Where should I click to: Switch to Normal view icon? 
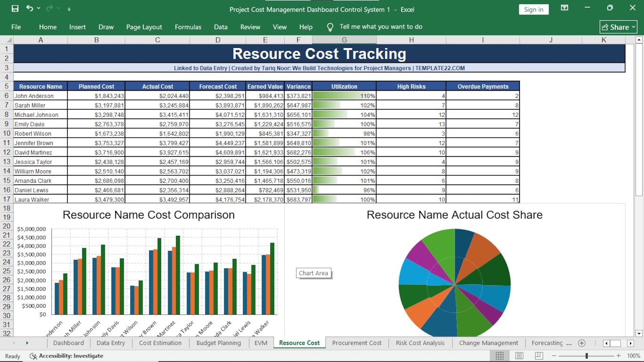point(500,356)
